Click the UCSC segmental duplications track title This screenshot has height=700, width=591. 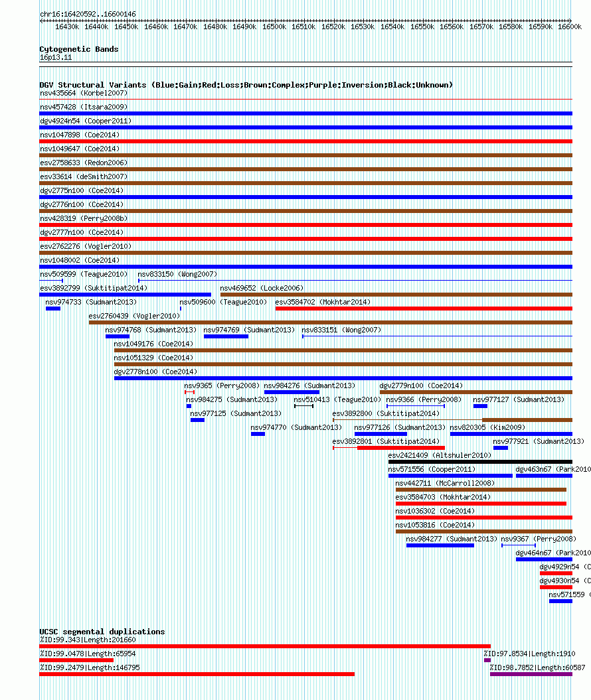coord(102,632)
